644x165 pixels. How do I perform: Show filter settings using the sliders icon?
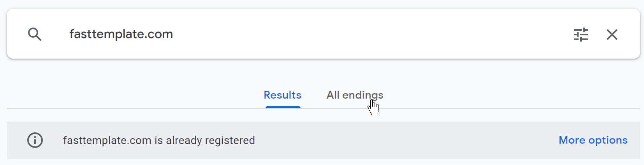pos(581,35)
